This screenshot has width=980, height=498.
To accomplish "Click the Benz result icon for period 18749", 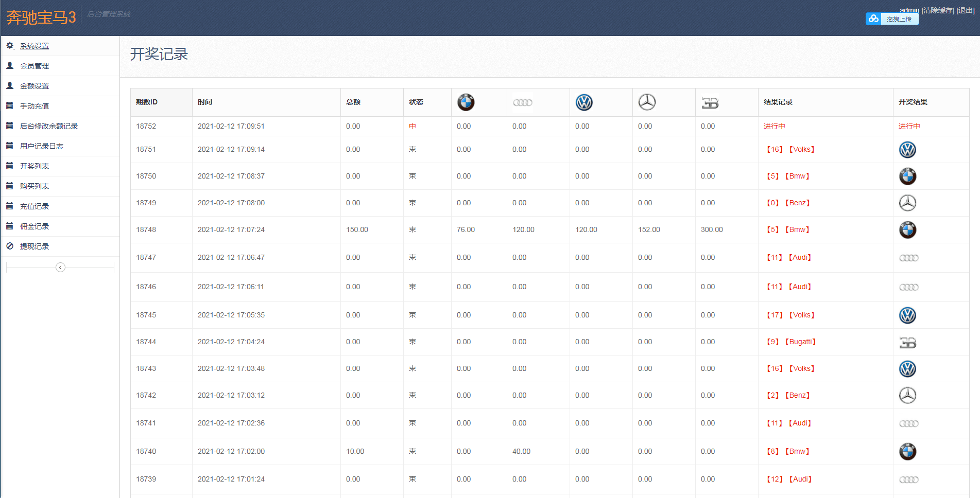I will click(907, 203).
